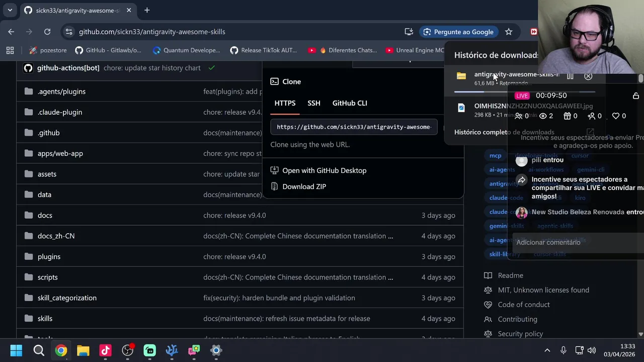Open the docs_zh-CN folder
This screenshot has width=644, height=362.
[x=56, y=236]
